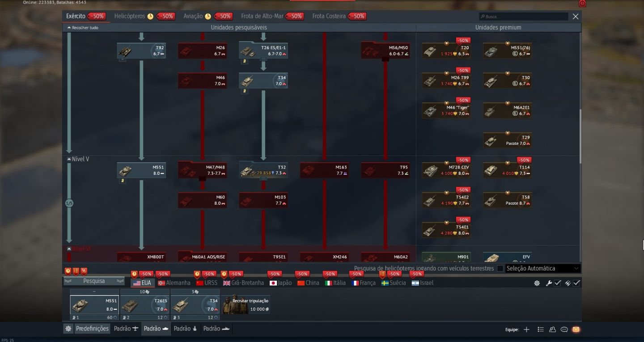Select the Padrão aircraft preset

[126, 329]
